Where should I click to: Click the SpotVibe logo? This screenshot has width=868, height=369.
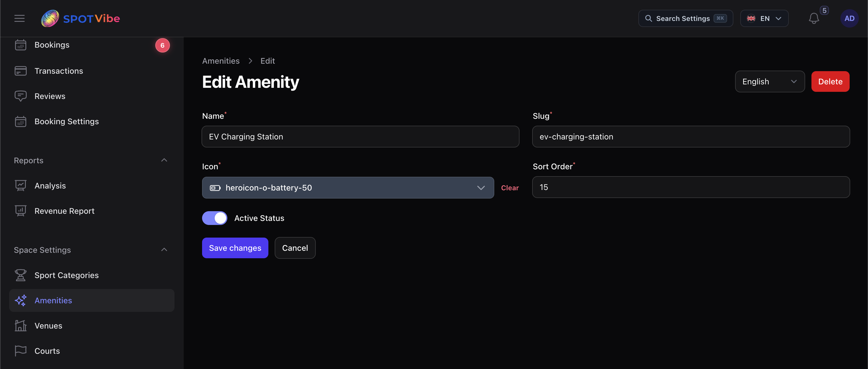pos(81,18)
